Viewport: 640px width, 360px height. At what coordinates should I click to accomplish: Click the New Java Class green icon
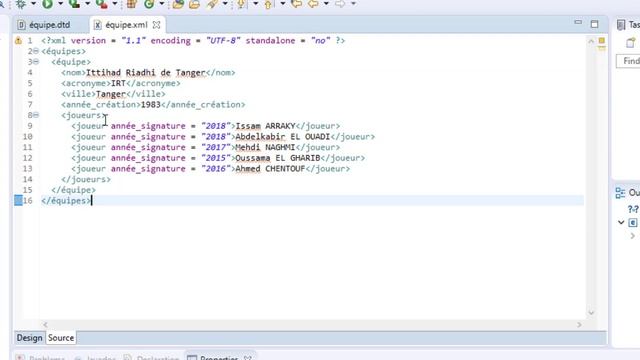coord(149,4)
